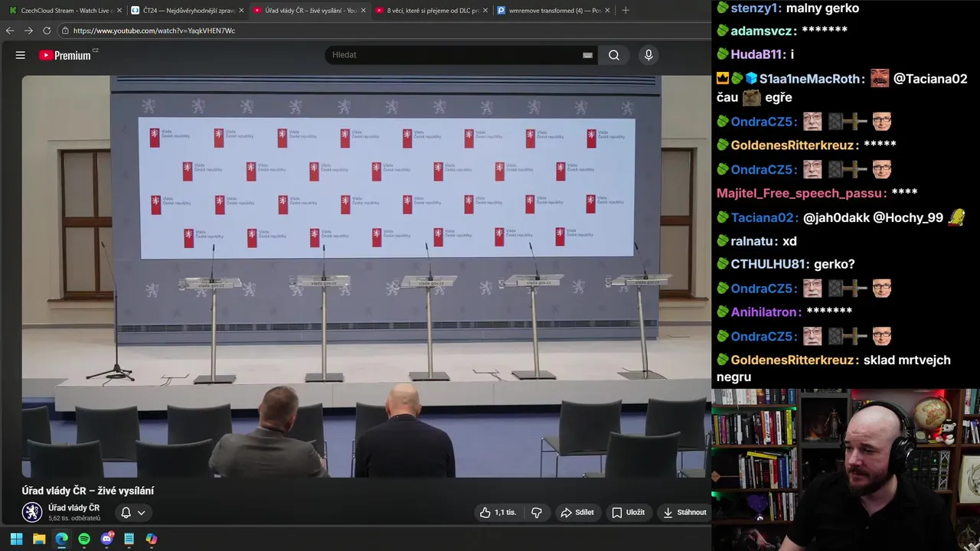Click the live video player
Screen dimensions: 980x551
(367, 276)
